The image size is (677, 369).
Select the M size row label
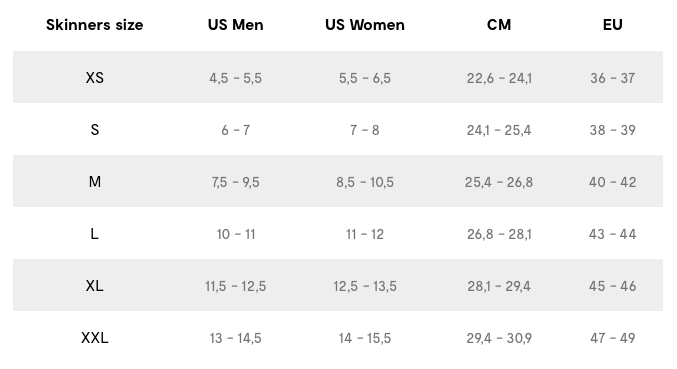click(x=95, y=182)
